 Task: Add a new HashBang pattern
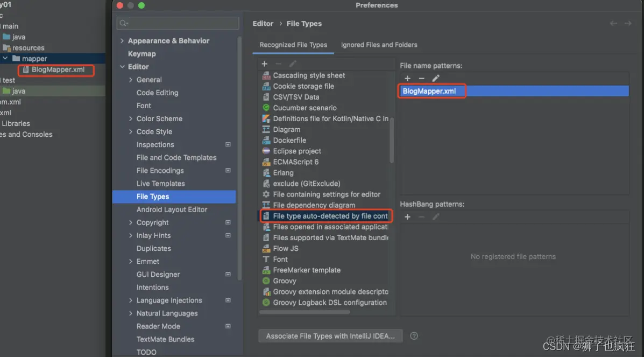click(x=407, y=217)
